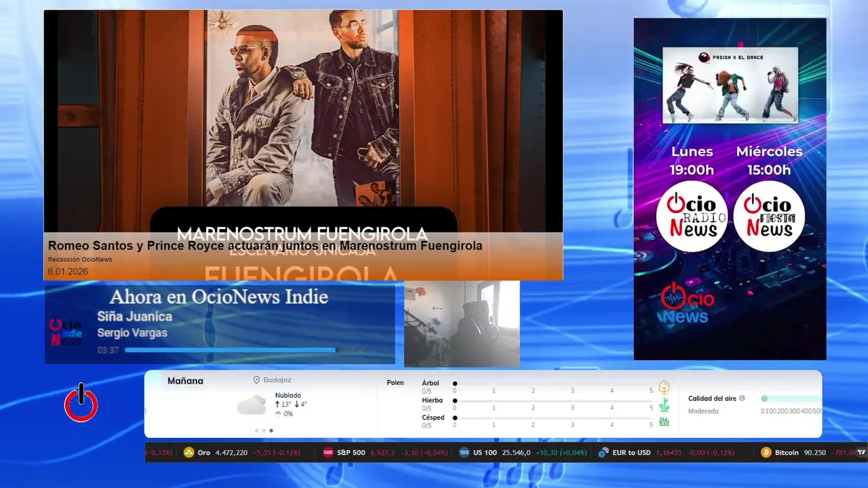
Task: Click the Césped pollen level slider
Action: (x=553, y=418)
